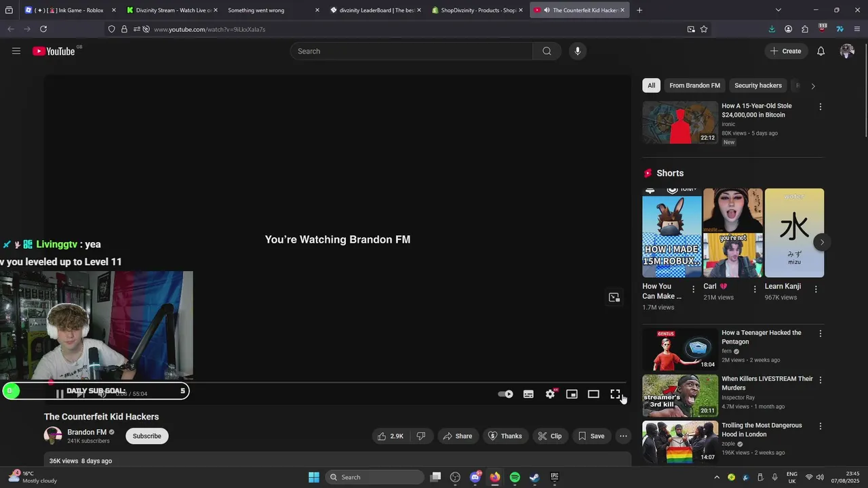Open options for Learn Kanji short

pos(816,289)
